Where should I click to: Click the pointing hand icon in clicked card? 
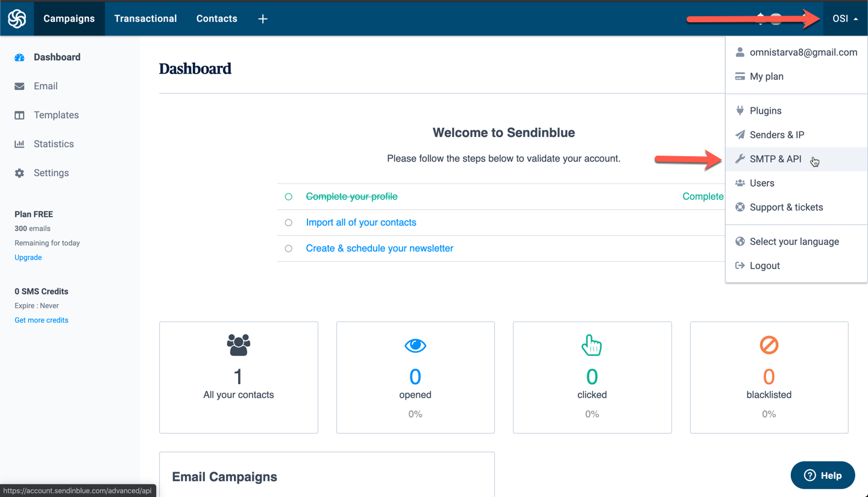tap(591, 344)
